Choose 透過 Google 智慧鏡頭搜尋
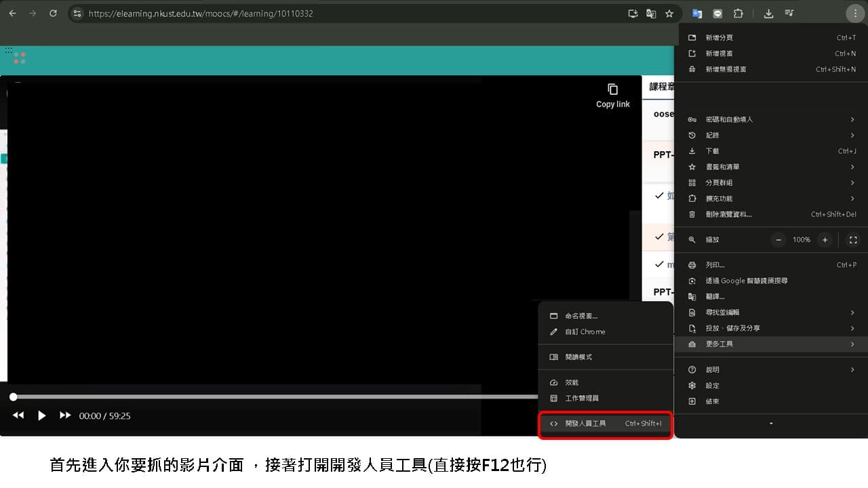Screen dimensions: 868x488 pos(772,281)
